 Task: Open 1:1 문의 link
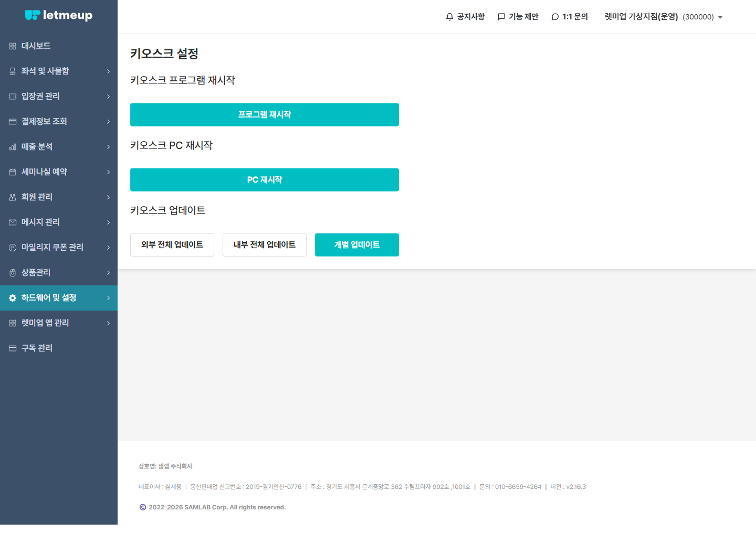(x=570, y=17)
